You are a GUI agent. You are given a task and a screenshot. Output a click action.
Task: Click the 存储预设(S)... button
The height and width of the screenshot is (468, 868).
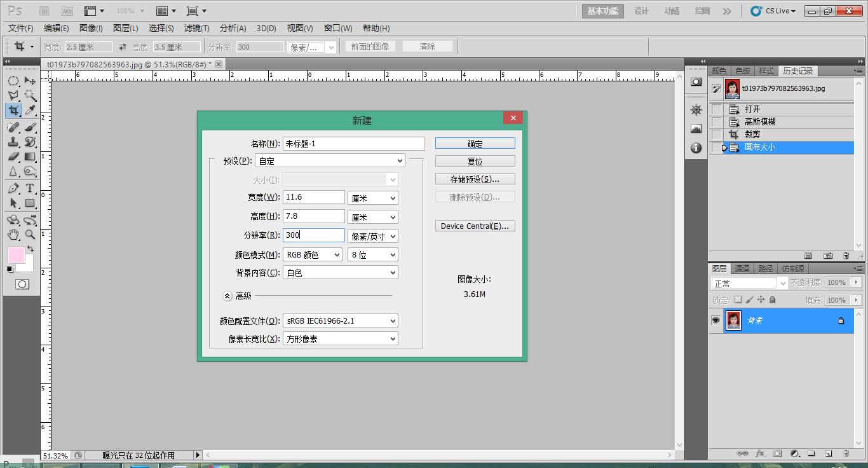[x=475, y=179]
